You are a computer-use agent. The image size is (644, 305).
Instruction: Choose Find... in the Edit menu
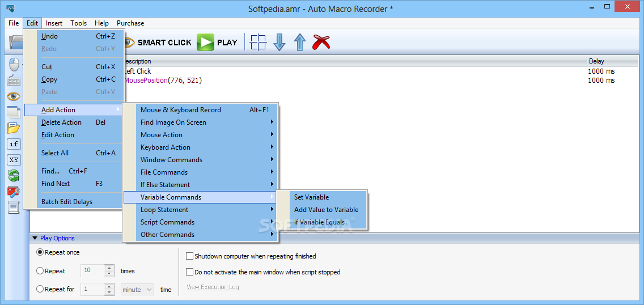pos(74,171)
